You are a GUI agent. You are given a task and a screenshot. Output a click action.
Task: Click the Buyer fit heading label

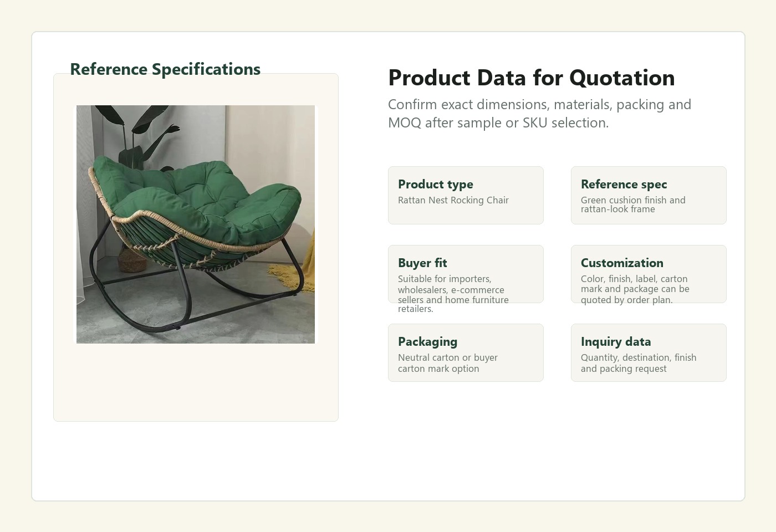[422, 263]
